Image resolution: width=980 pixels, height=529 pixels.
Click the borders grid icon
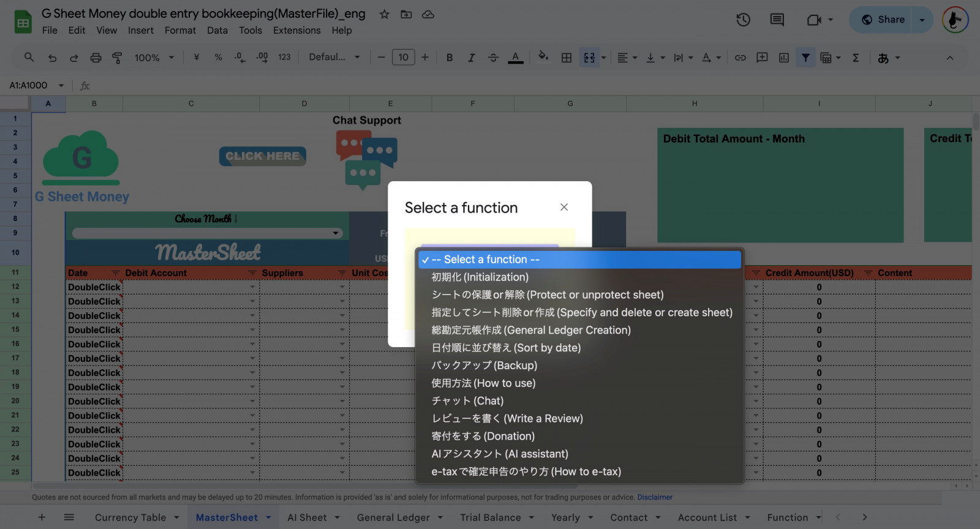[567, 58]
